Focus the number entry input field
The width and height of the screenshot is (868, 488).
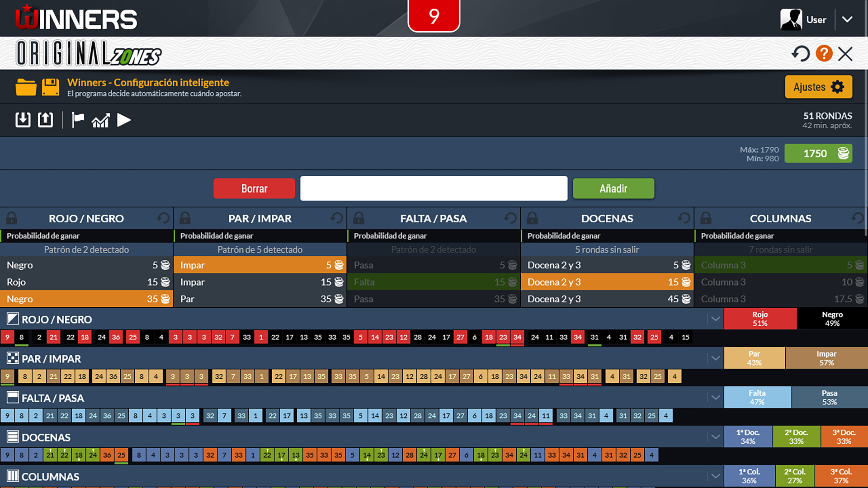click(434, 188)
